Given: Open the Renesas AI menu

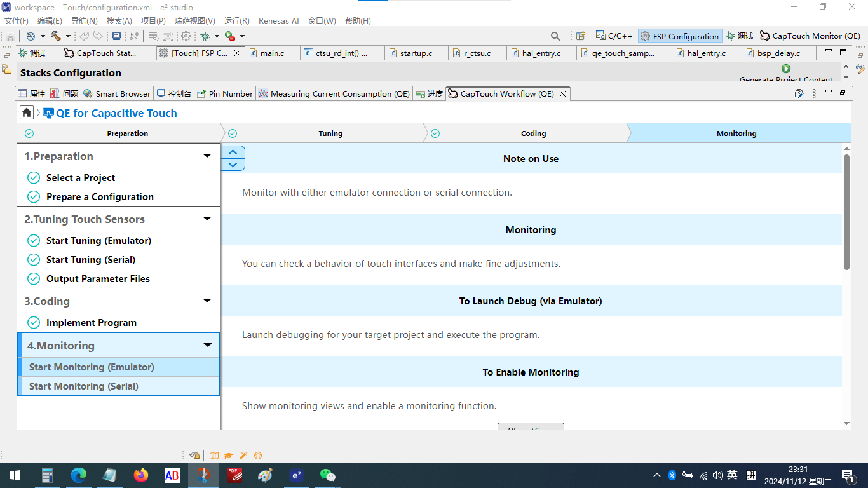Looking at the screenshot, I should [278, 20].
